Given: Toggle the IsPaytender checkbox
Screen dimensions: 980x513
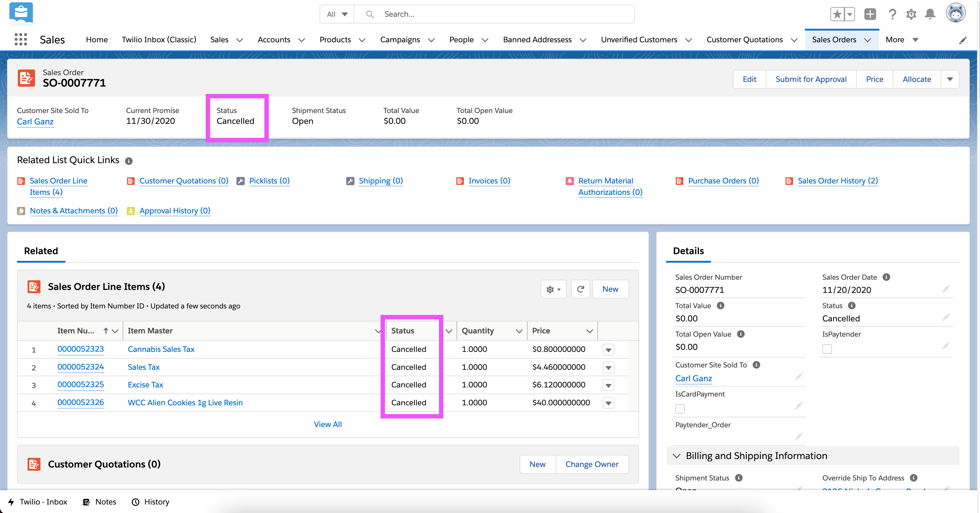Looking at the screenshot, I should [x=827, y=349].
